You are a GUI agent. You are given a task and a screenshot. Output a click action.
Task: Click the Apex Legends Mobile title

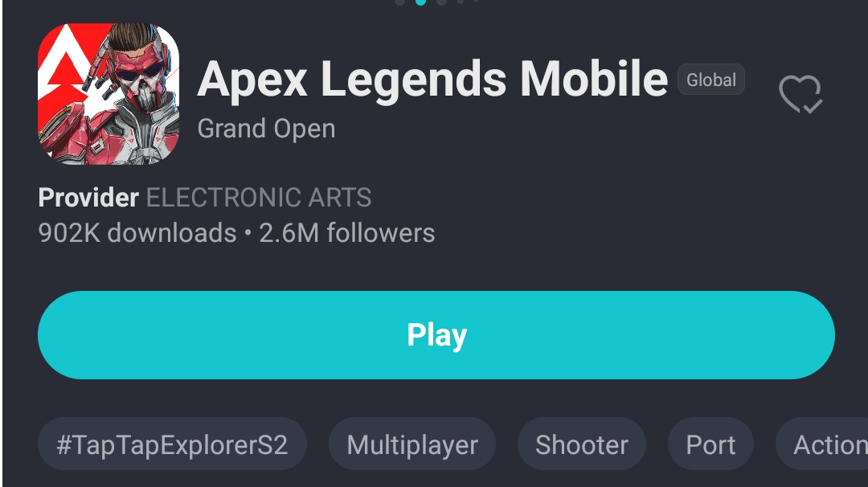point(432,79)
